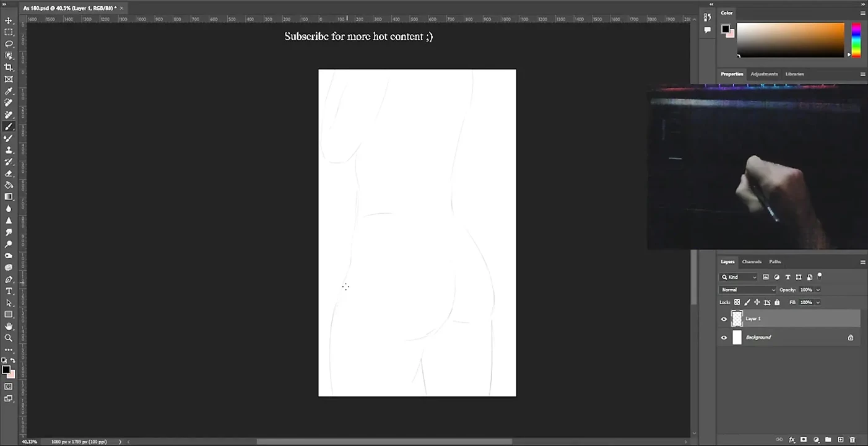The height and width of the screenshot is (446, 868).
Task: Select the Zoom tool in toolbar
Action: point(9,338)
